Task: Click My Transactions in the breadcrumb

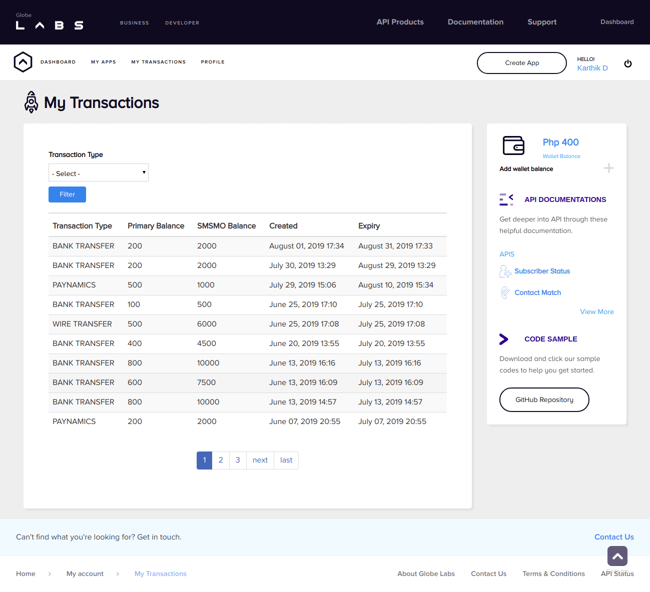Action: coord(160,574)
